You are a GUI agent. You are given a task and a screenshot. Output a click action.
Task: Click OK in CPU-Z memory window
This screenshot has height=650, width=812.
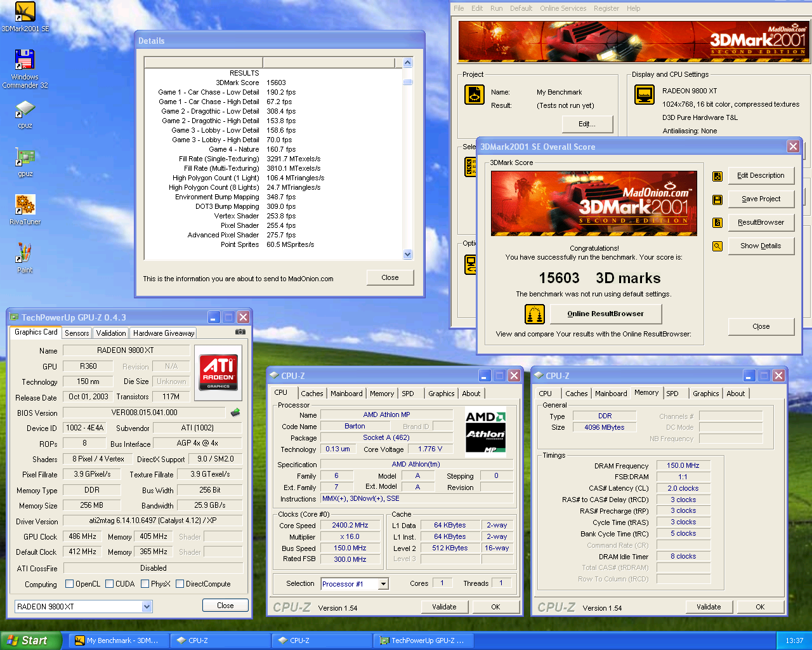760,607
